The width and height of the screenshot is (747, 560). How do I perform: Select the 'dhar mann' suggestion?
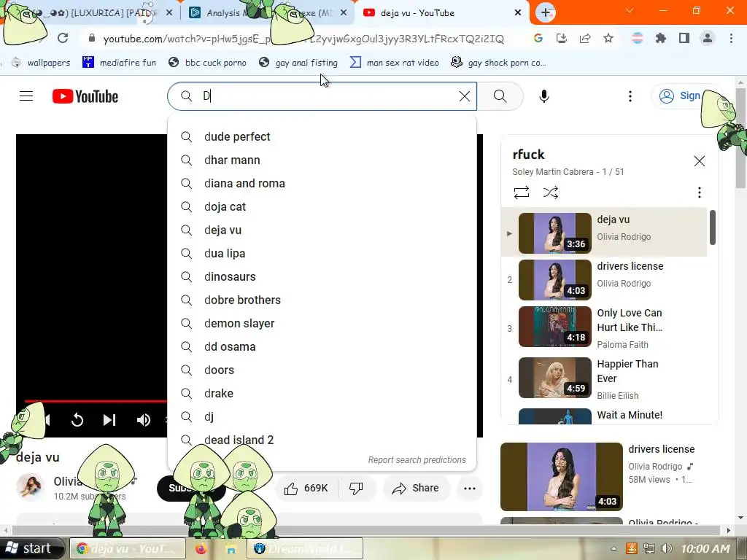point(322,160)
